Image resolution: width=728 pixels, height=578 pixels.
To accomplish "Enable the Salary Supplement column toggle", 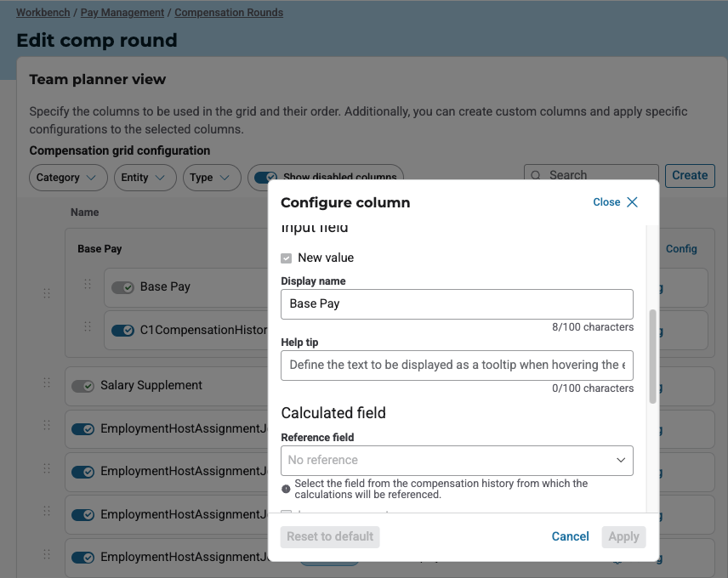I will (x=82, y=386).
